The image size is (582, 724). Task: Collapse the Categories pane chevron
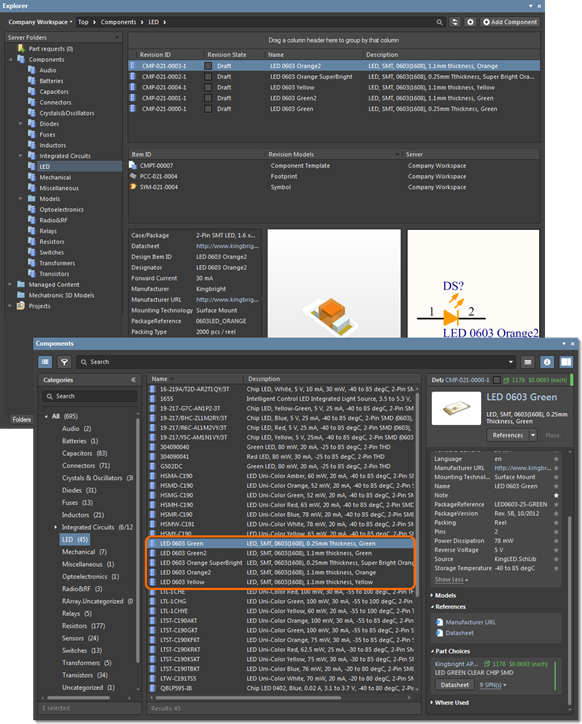(133, 380)
